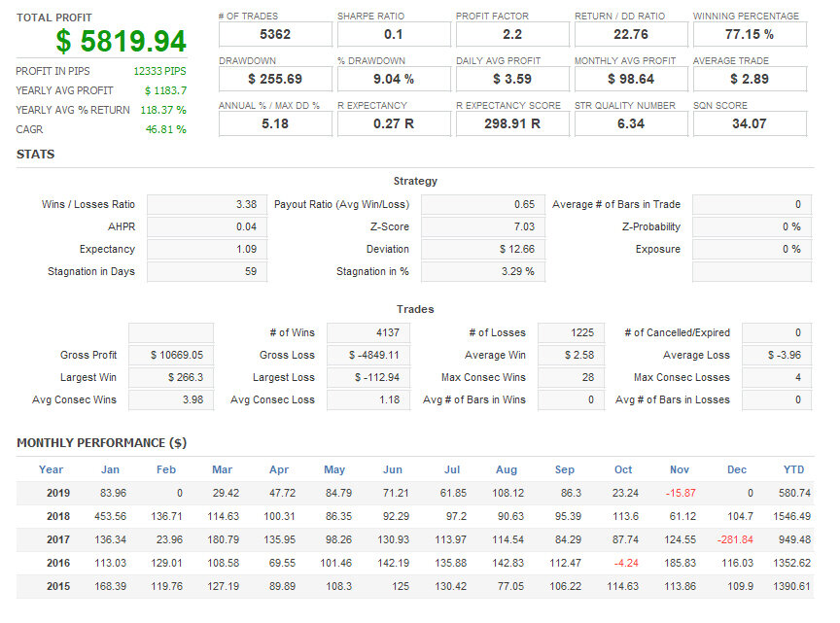Screen dimensions: 840x623
Task: Click the Z-Probability field 0 %
Action: pos(752,226)
